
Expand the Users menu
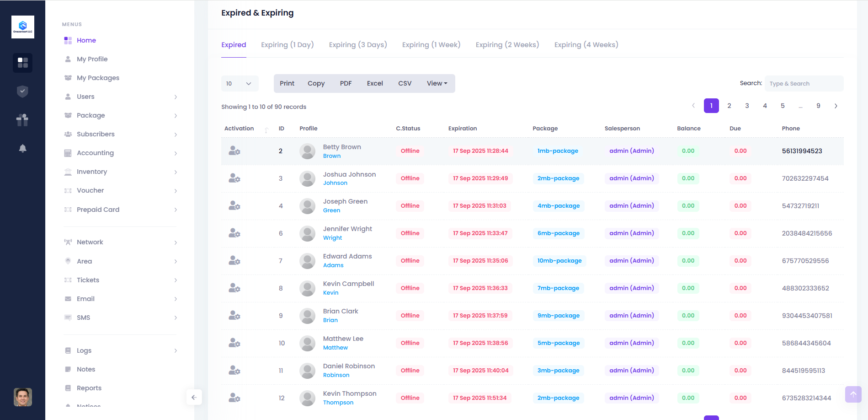pos(120,97)
